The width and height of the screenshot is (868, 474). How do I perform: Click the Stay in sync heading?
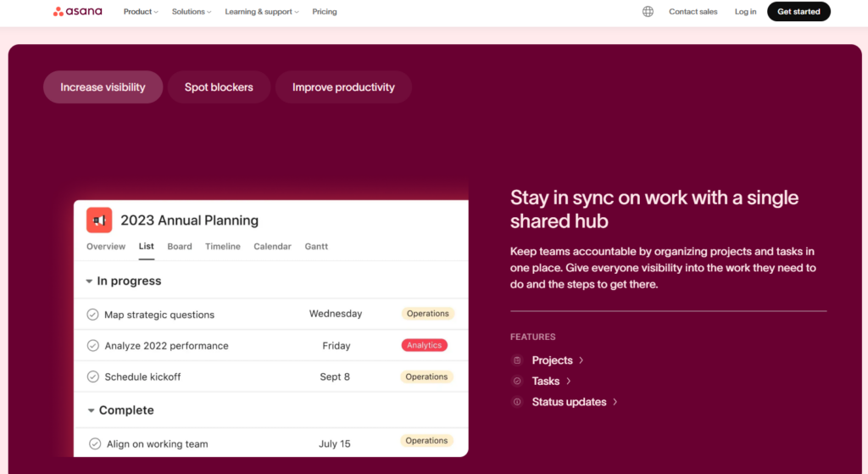pyautogui.click(x=654, y=209)
